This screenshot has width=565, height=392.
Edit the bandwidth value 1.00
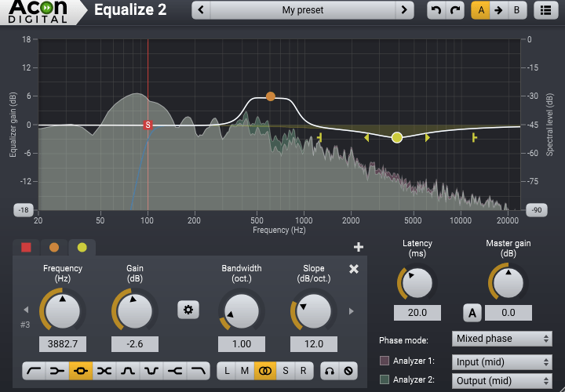[x=242, y=344]
